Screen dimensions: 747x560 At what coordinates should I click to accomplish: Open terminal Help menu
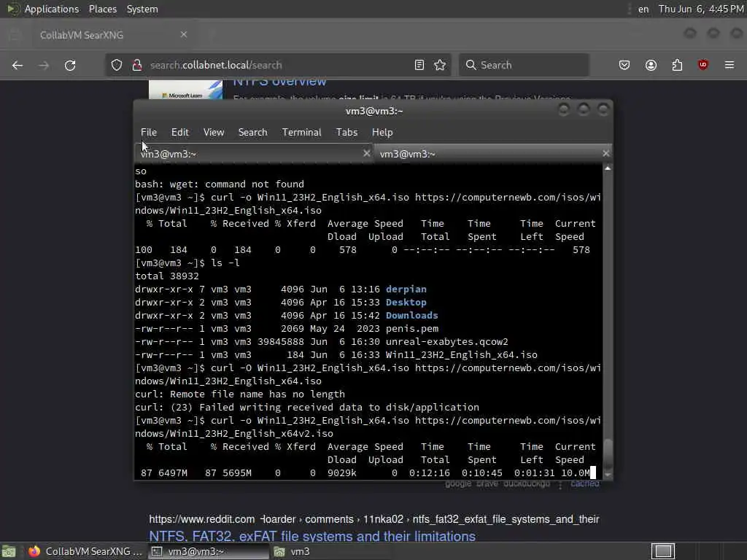[x=382, y=133]
